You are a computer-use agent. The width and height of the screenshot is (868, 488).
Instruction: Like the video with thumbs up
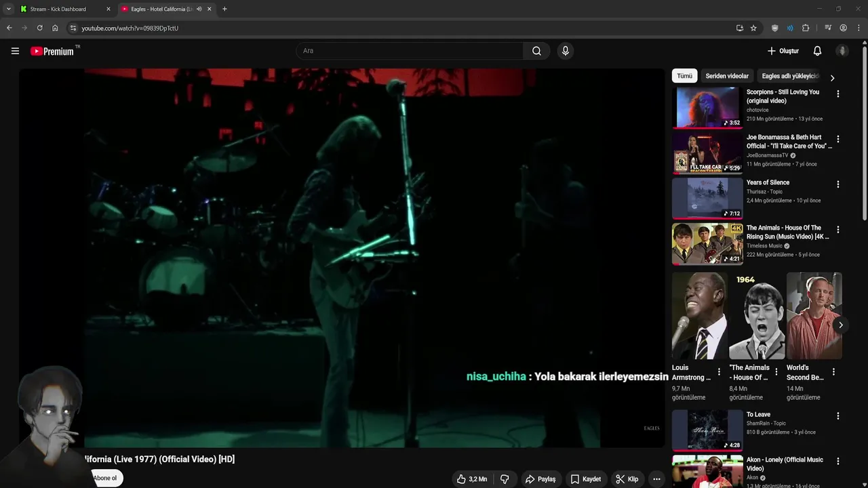point(472,479)
